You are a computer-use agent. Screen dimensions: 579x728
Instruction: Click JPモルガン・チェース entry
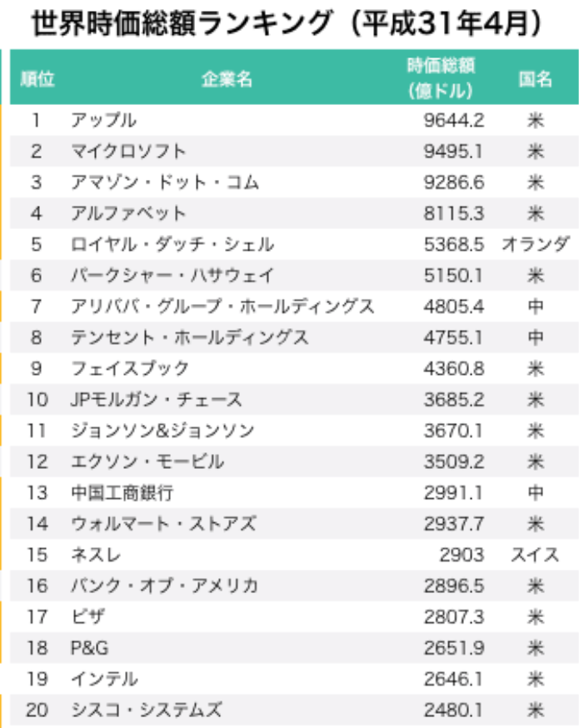click(157, 400)
